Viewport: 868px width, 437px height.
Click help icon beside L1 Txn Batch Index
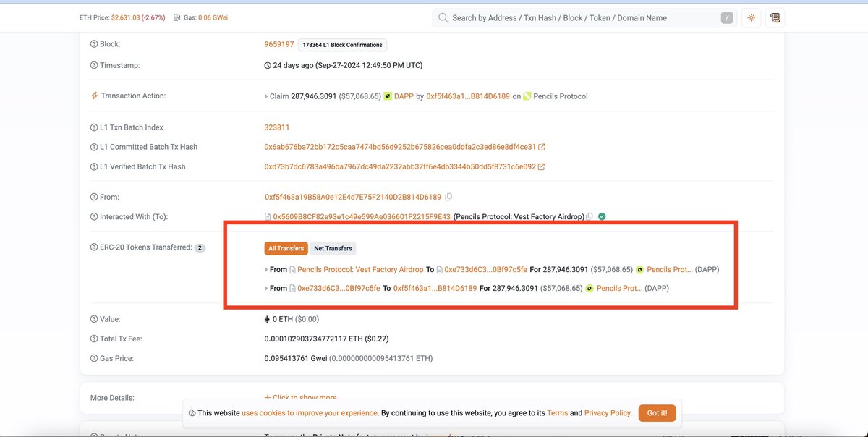94,127
